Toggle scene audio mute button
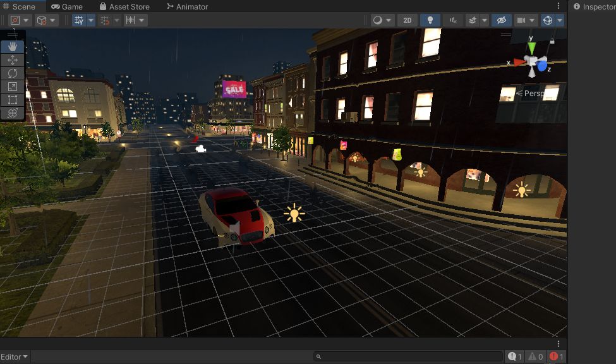 453,20
